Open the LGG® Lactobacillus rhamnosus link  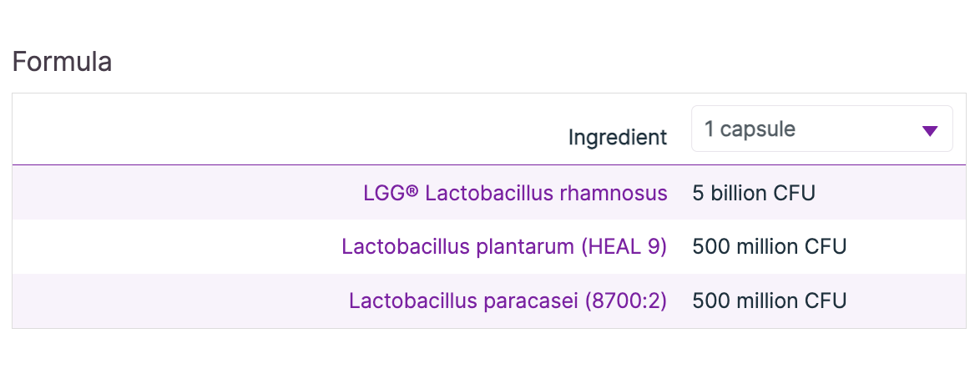coord(515,194)
